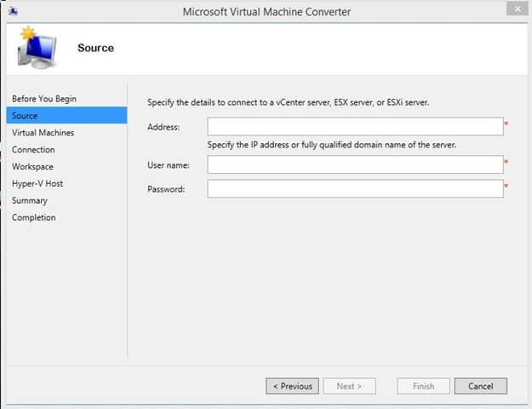
Task: Click the app icon in title bar
Action: pos(14,11)
